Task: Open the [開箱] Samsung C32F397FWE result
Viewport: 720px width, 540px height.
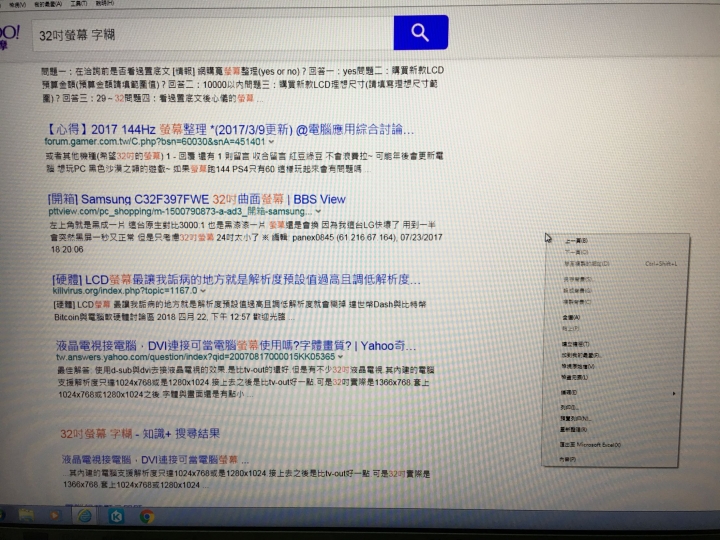Action: (x=197, y=199)
